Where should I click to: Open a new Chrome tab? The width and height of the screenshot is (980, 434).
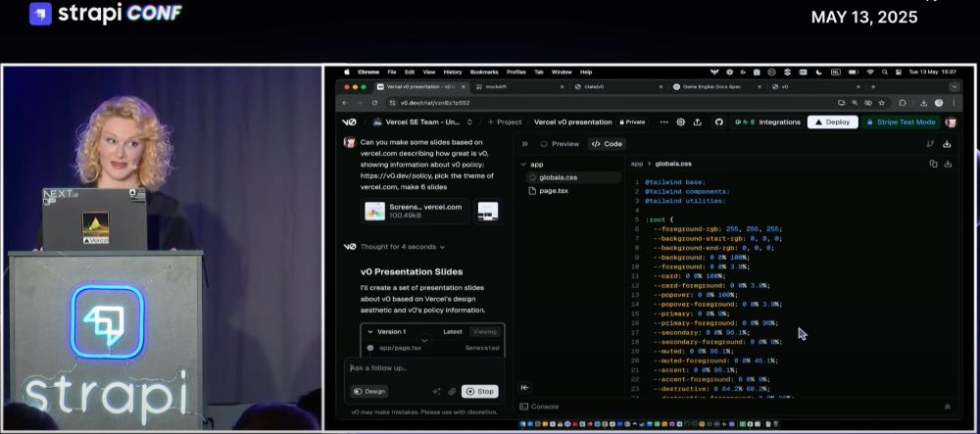click(873, 87)
